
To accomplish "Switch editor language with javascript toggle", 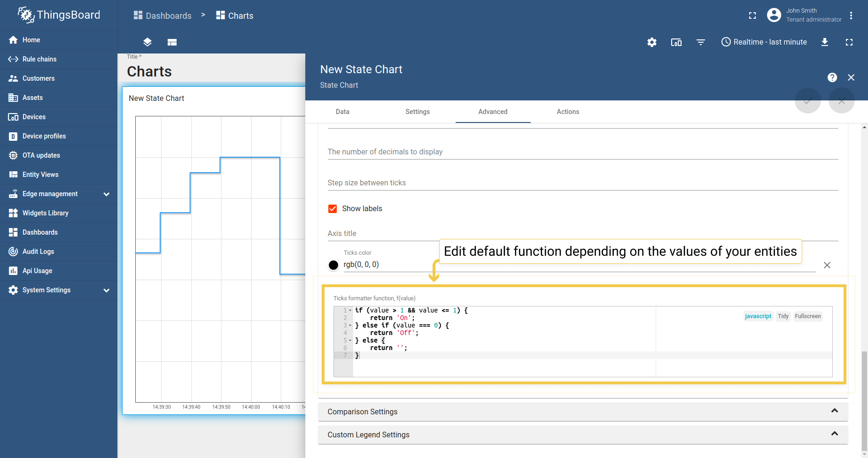I will coord(758,316).
